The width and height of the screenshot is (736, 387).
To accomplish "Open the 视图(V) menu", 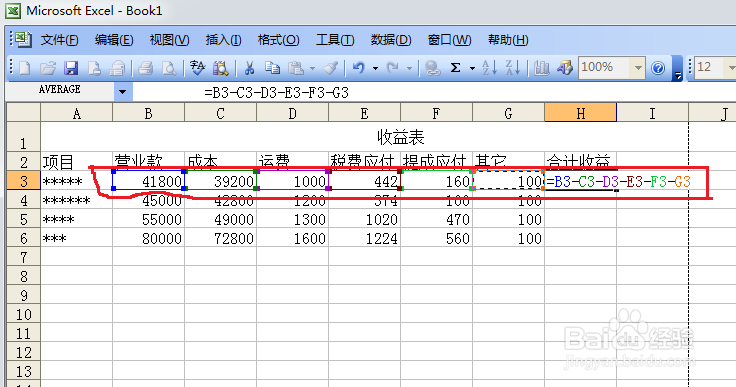I will coord(169,40).
